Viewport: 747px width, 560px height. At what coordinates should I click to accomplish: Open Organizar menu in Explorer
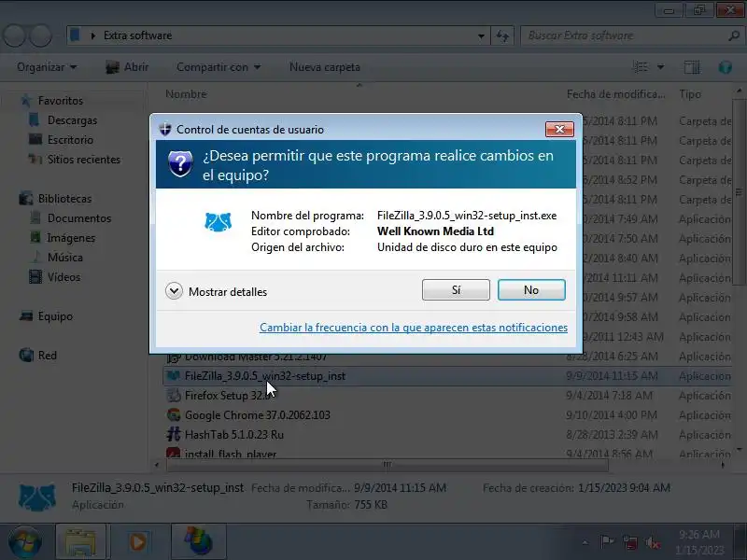pyautogui.click(x=47, y=67)
